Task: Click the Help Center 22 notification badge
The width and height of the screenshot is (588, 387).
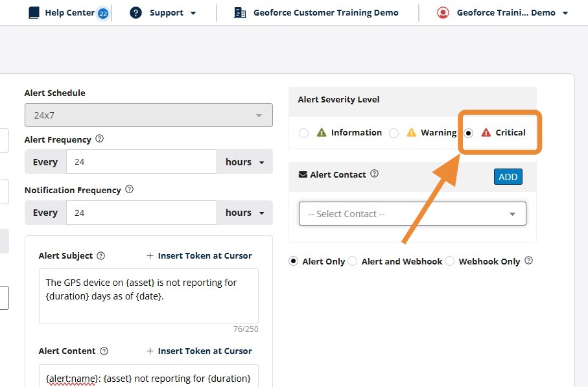Action: point(103,14)
